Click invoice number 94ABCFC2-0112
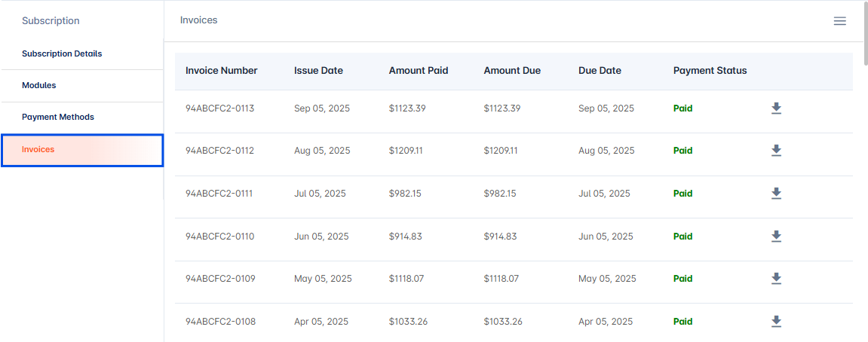The image size is (868, 342). 219,151
